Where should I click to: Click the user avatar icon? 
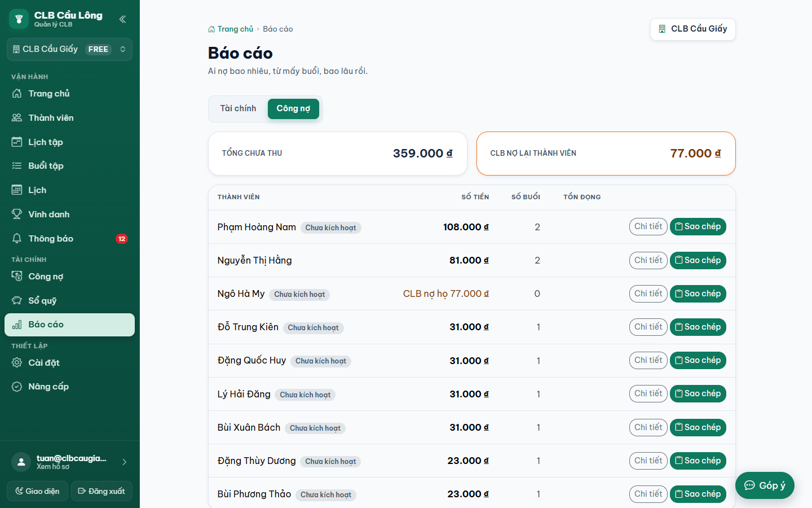(x=21, y=462)
